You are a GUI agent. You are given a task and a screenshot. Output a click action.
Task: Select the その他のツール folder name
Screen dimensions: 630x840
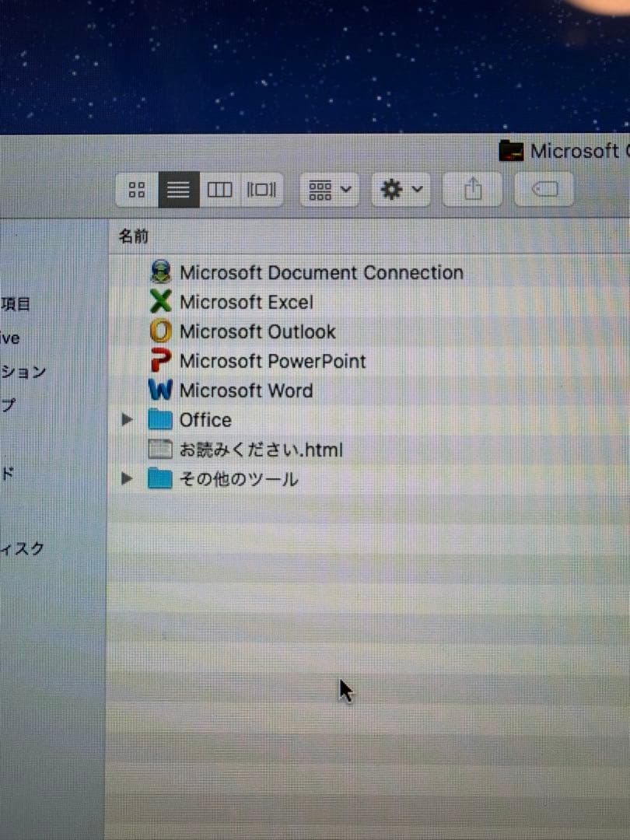(239, 479)
